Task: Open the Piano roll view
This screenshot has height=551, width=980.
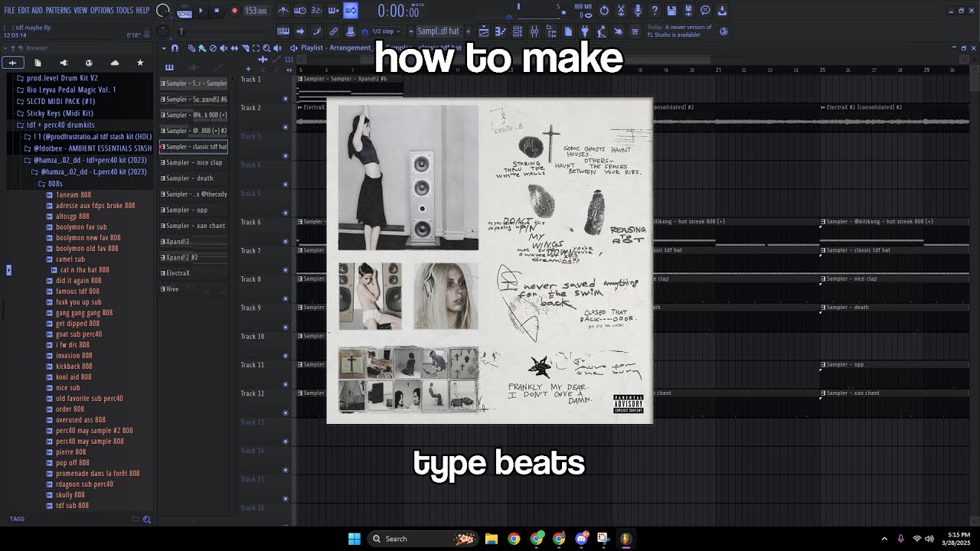Action: coord(501,31)
